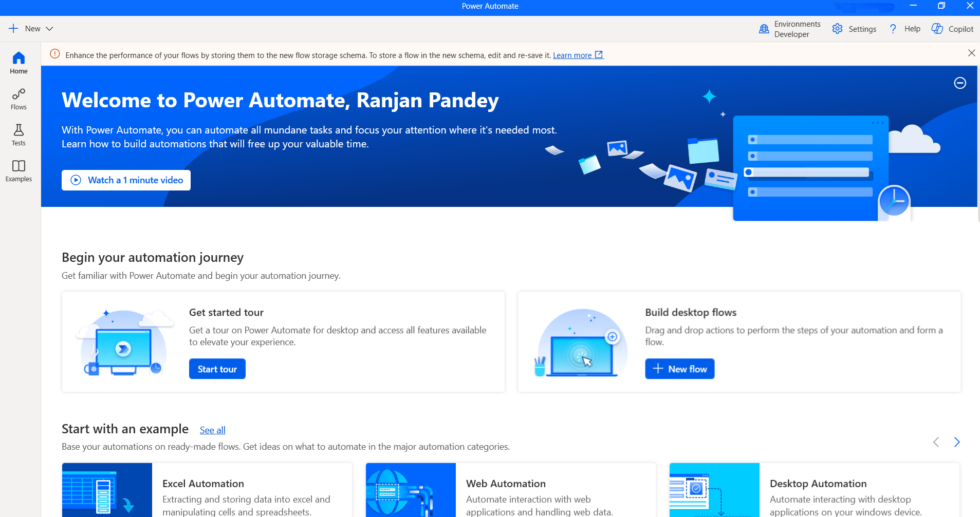The height and width of the screenshot is (517, 980).
Task: Open the Settings gear icon
Action: point(838,29)
